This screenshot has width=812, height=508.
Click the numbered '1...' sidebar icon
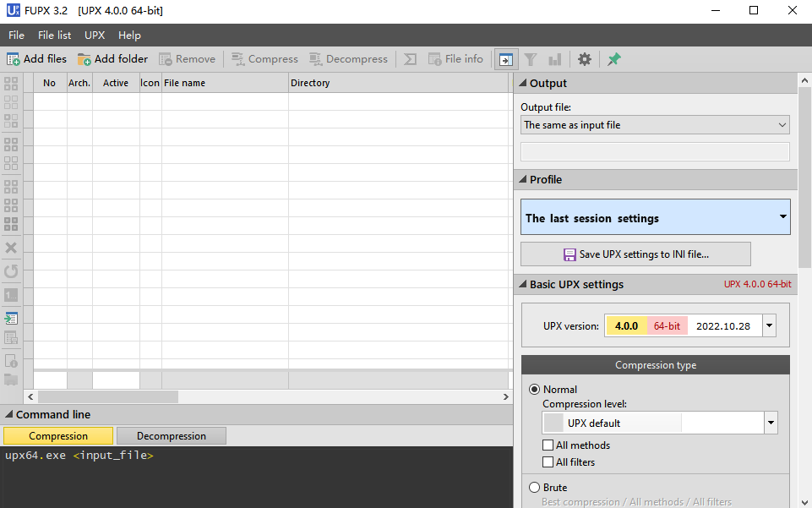[x=11, y=295]
